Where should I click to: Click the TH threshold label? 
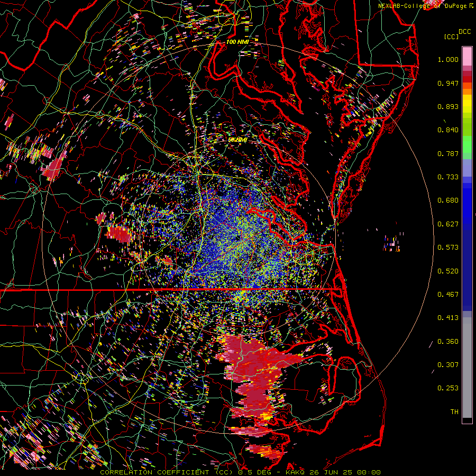point(454,412)
